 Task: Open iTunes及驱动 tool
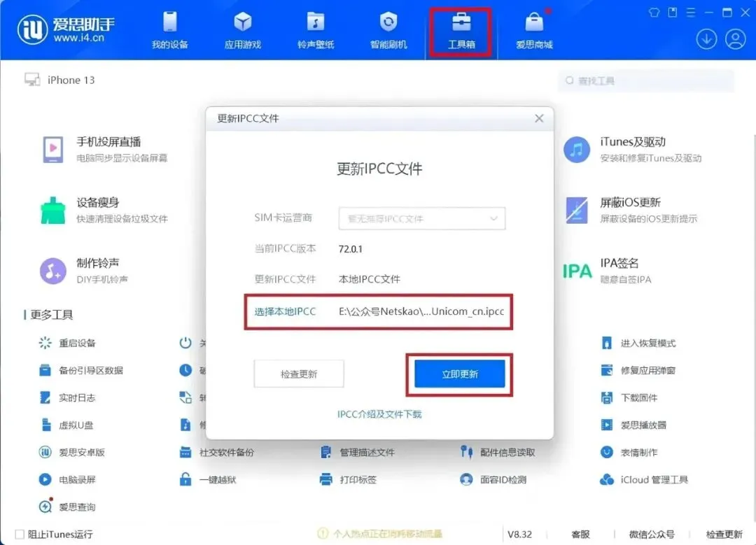[x=632, y=150]
